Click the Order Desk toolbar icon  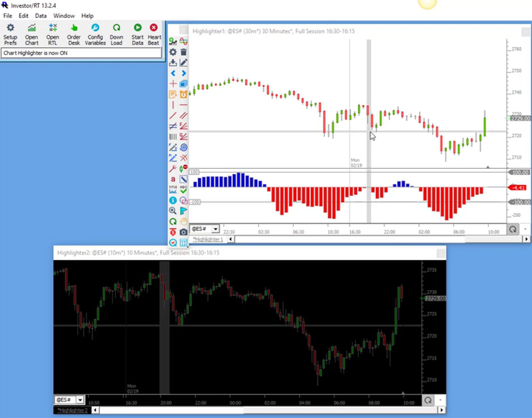74,34
